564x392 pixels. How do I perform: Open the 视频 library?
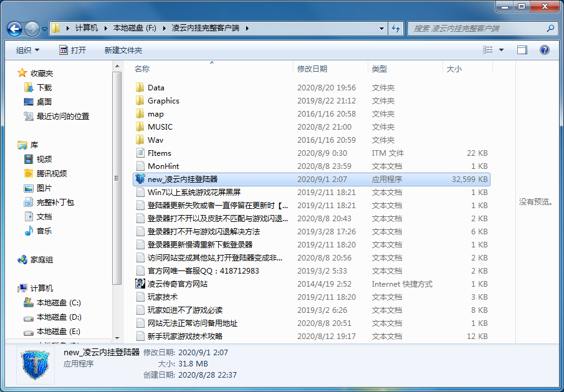(x=38, y=159)
